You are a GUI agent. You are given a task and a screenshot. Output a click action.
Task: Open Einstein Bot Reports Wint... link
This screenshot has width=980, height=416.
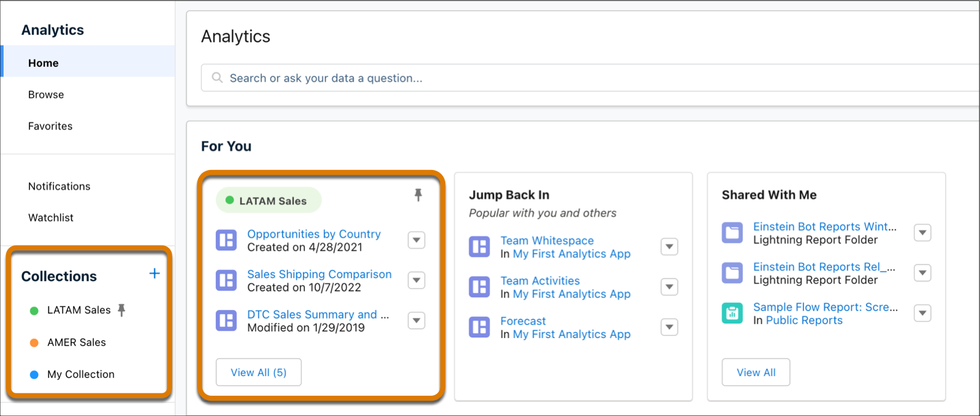click(x=825, y=226)
